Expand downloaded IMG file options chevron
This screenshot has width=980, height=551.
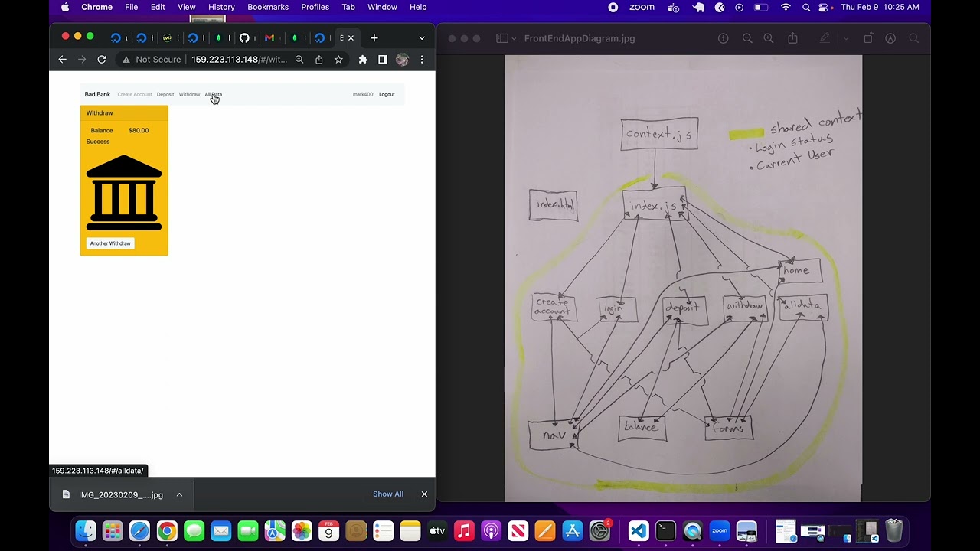[179, 494]
